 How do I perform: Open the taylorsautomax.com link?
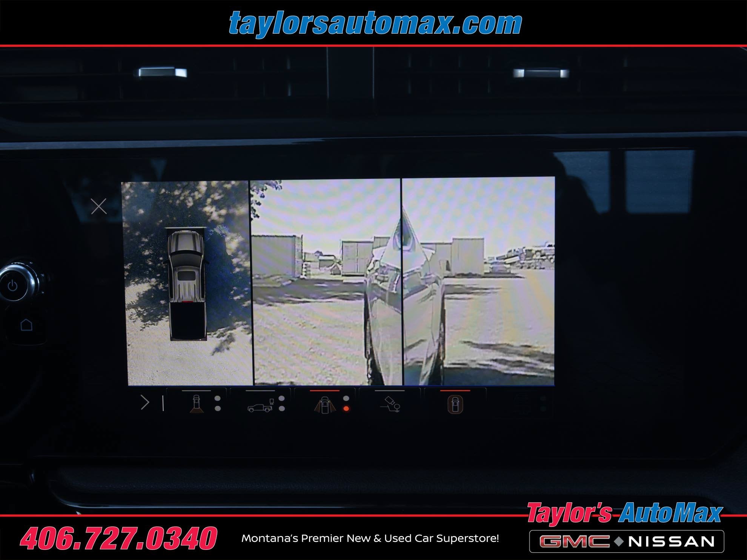pos(375,24)
